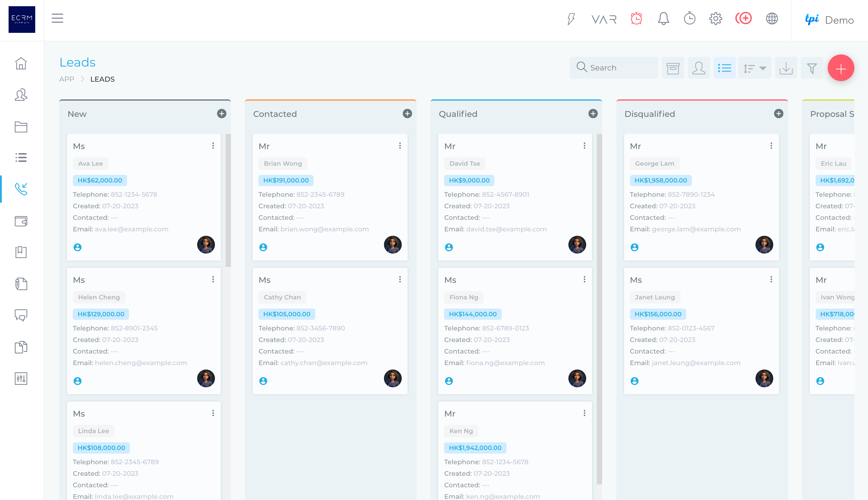Open the sort order dropdown
This screenshot has height=500, width=868.
pos(755,68)
